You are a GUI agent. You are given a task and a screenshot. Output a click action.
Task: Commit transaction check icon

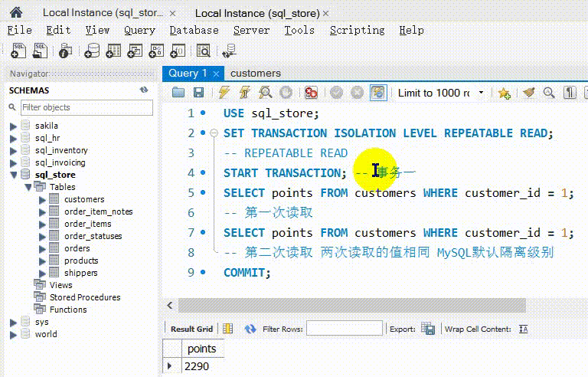(x=336, y=93)
